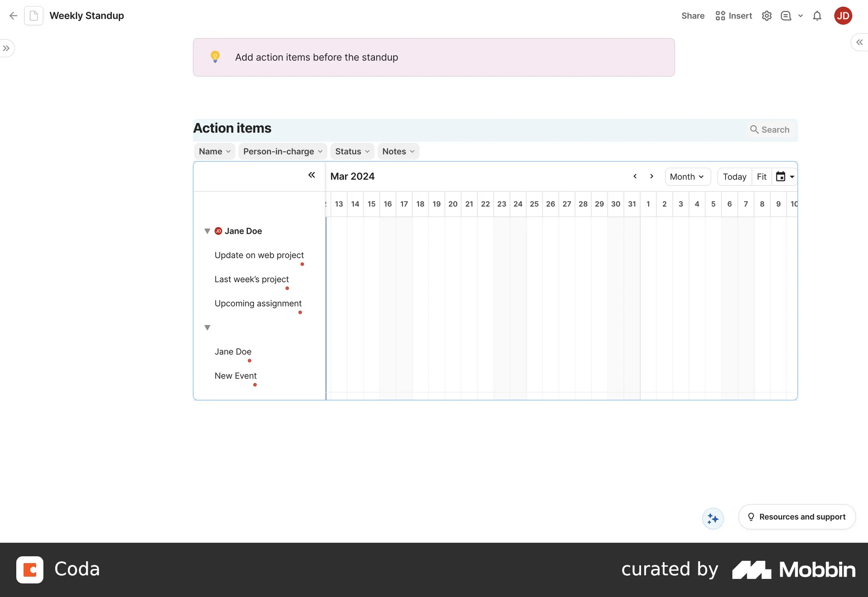Click the Action items Search field
Viewport: 868px width, 597px height.
pyautogui.click(x=770, y=130)
